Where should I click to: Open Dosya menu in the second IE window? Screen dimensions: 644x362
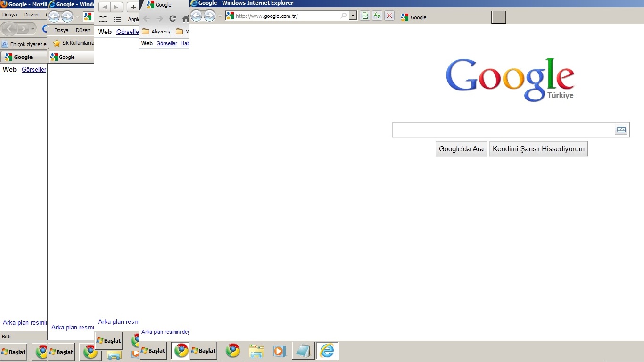[61, 30]
